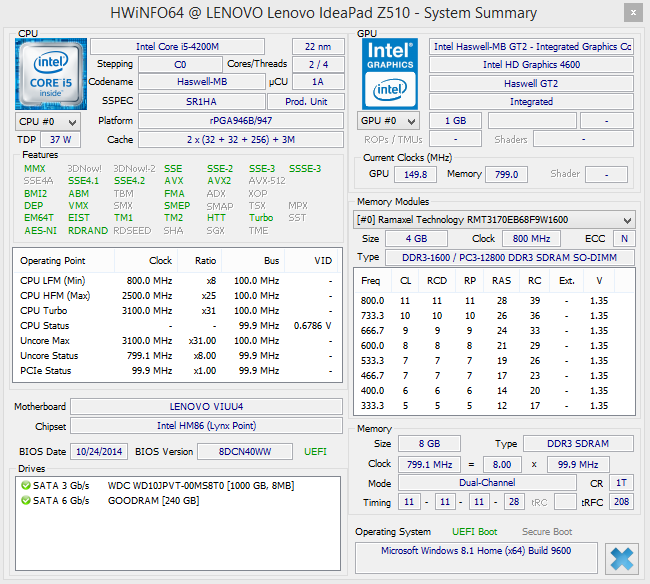
Task: Select the 533.3 frequency timing row
Action: pos(493,361)
